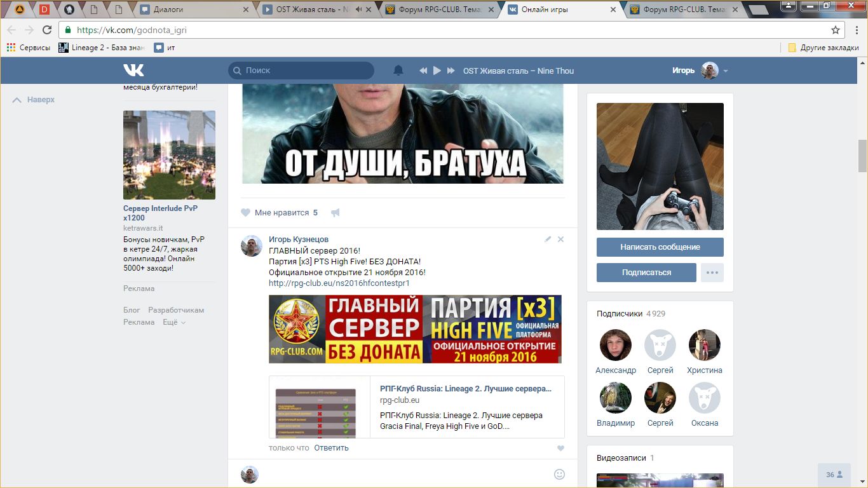Viewport: 868px width, 488px height.
Task: Open subscriber Христина's profile
Action: (705, 345)
